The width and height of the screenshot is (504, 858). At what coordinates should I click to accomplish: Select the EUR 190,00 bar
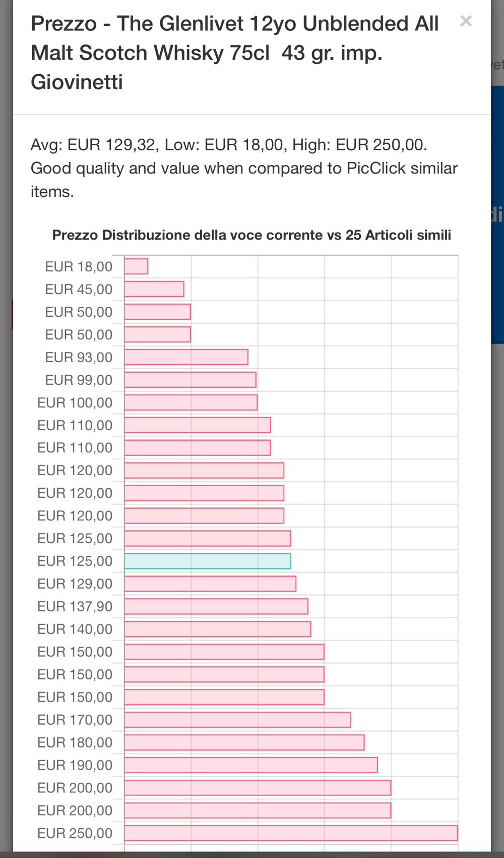click(x=250, y=765)
